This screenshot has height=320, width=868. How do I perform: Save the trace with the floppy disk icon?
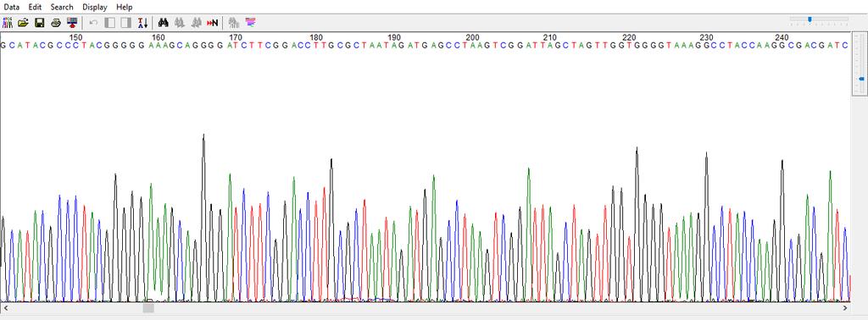[39, 23]
